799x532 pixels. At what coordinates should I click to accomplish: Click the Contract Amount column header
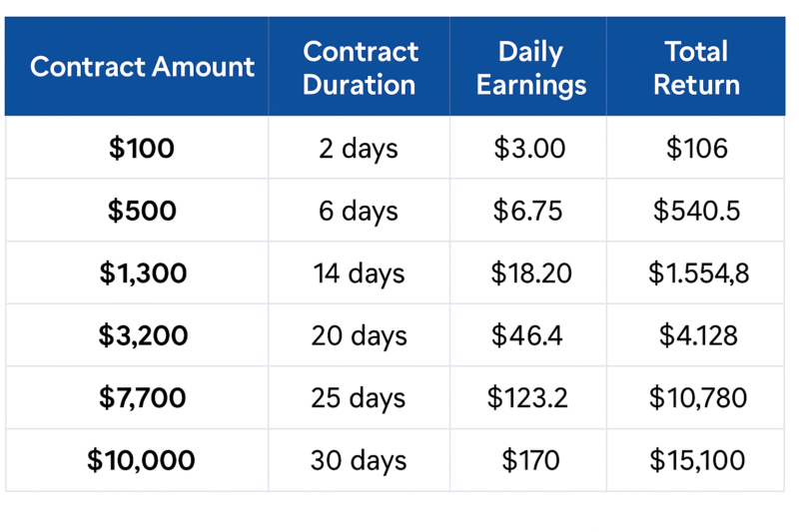tap(142, 68)
